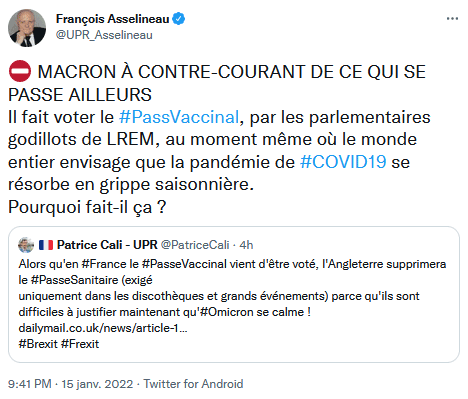Click the blue verified badge icon
Viewport: 468px width, 399px height.
pyautogui.click(x=179, y=19)
